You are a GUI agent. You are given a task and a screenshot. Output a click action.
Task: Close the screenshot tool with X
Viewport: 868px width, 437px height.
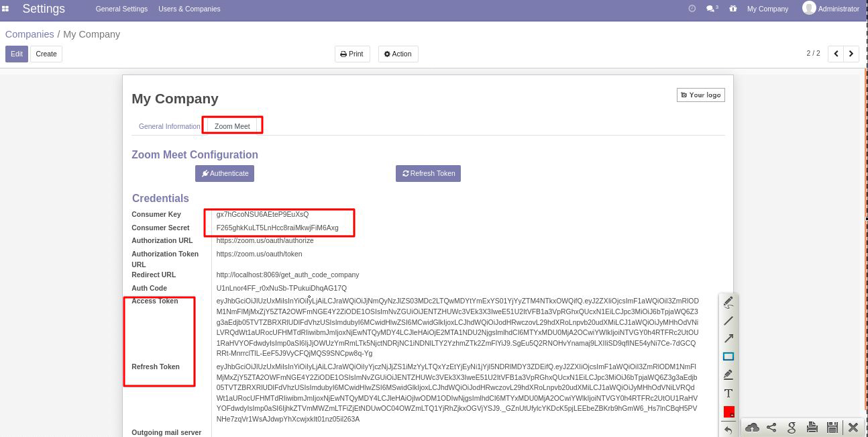pyautogui.click(x=853, y=428)
